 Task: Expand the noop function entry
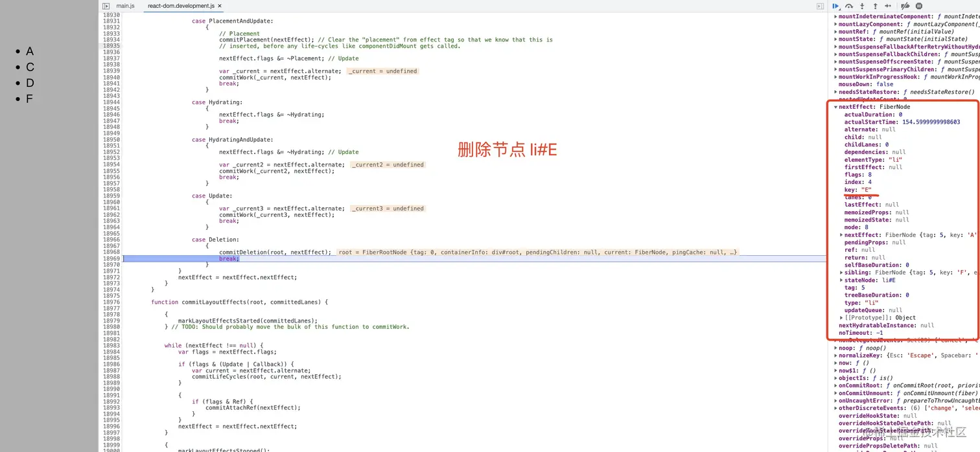click(835, 348)
